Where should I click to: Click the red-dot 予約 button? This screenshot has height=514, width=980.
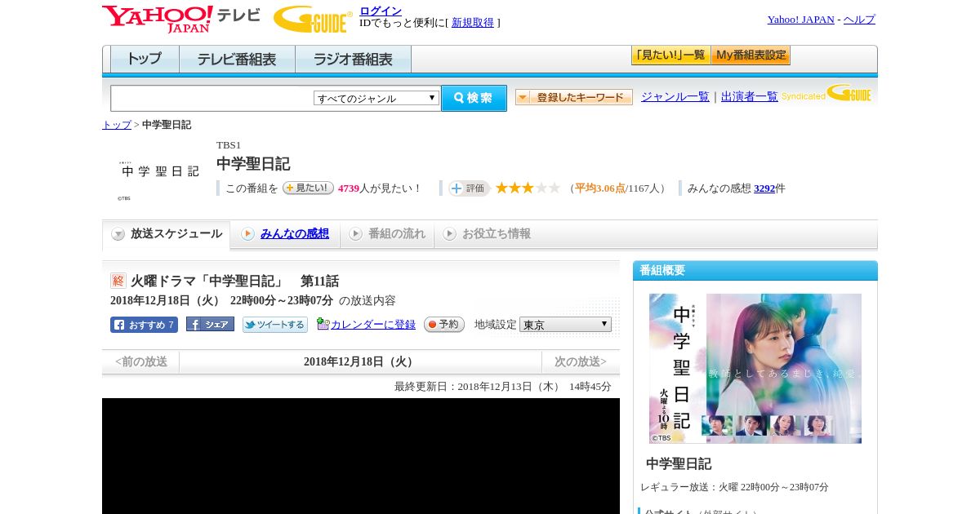pos(444,324)
